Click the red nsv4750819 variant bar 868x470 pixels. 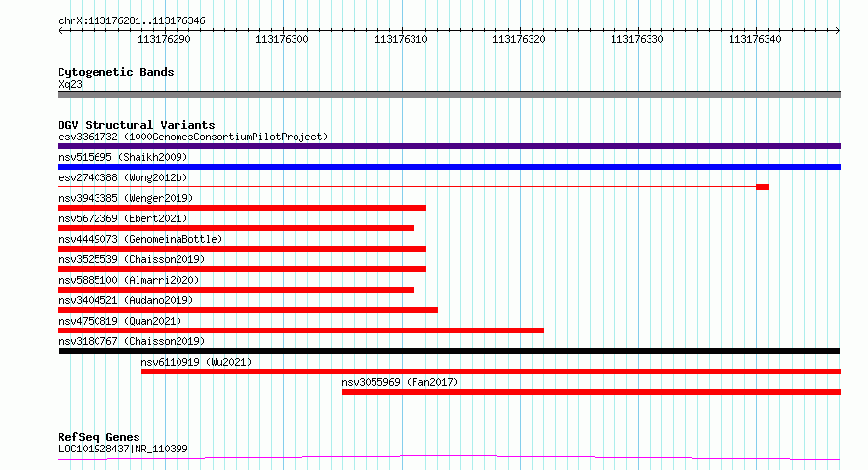point(300,331)
